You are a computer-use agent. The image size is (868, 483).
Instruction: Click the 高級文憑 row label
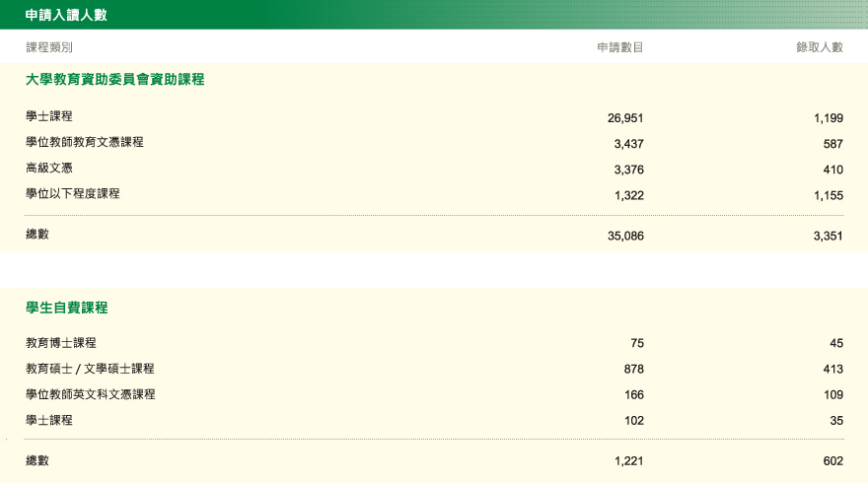click(x=49, y=169)
